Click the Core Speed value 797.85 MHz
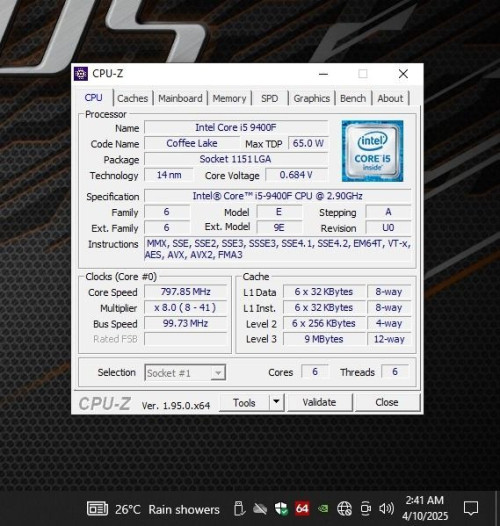The width and height of the screenshot is (500, 526). pos(186,292)
